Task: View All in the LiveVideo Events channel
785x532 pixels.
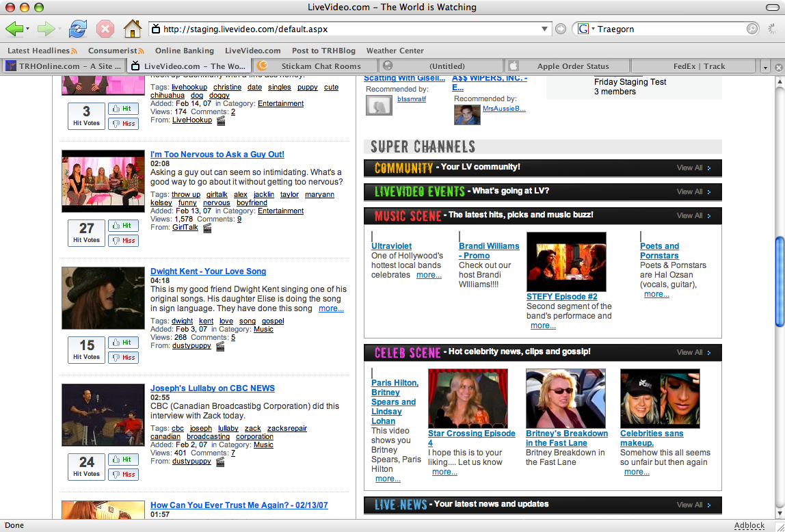Action: pos(693,191)
